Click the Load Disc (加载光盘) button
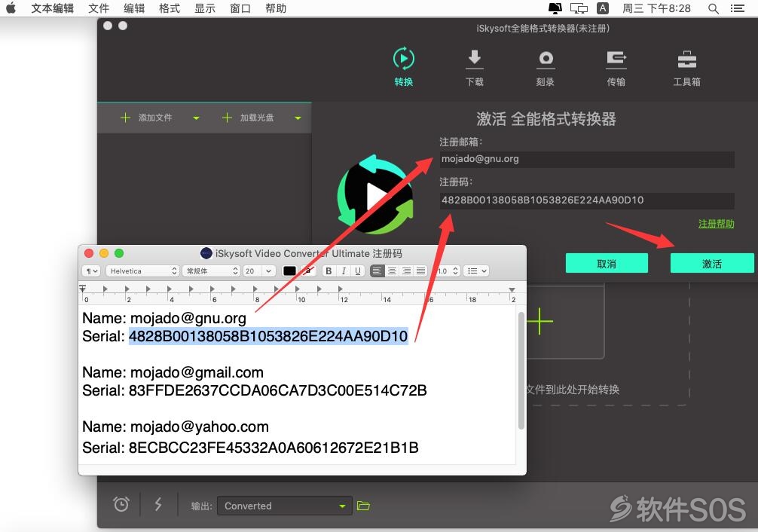The width and height of the screenshot is (758, 532). coord(248,118)
